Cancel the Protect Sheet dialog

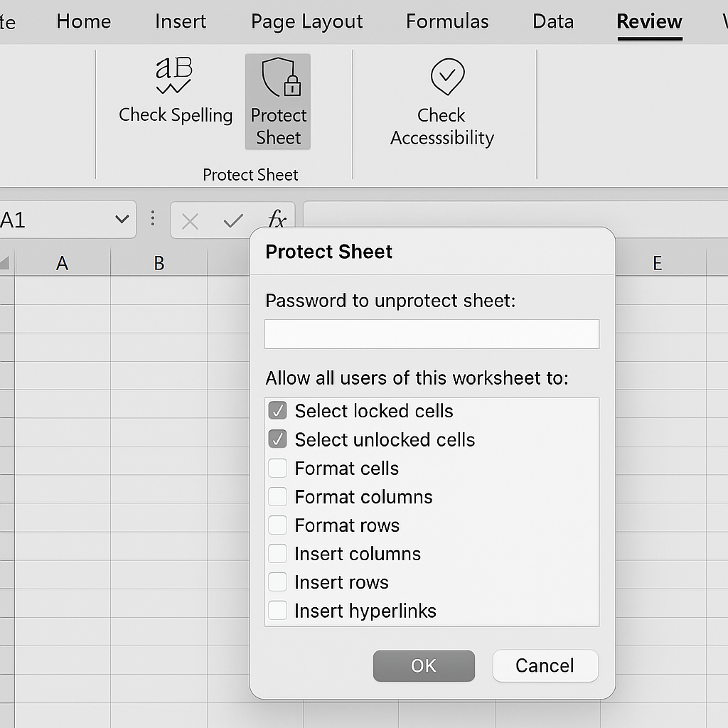tap(545, 665)
